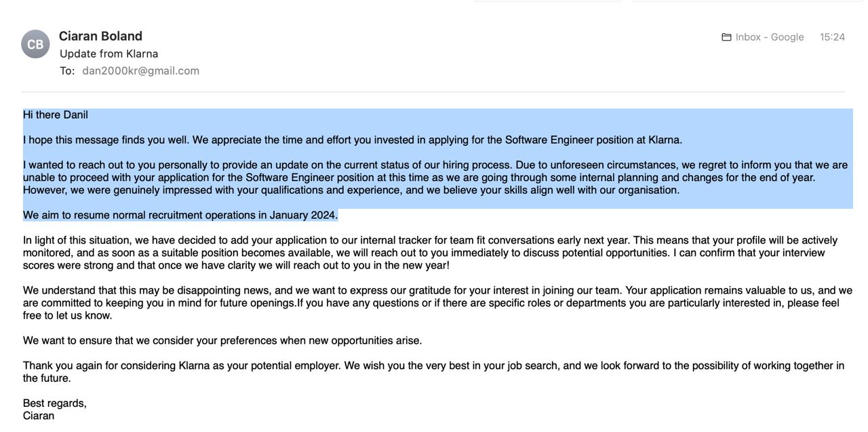Click the 15:24 timestamp
This screenshot has height=432, width=868.
pos(832,37)
